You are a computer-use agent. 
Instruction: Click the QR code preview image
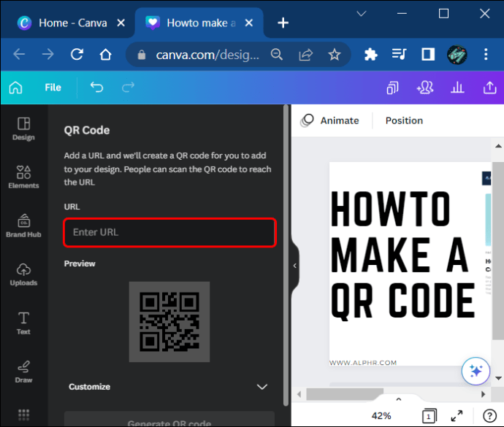[169, 322]
